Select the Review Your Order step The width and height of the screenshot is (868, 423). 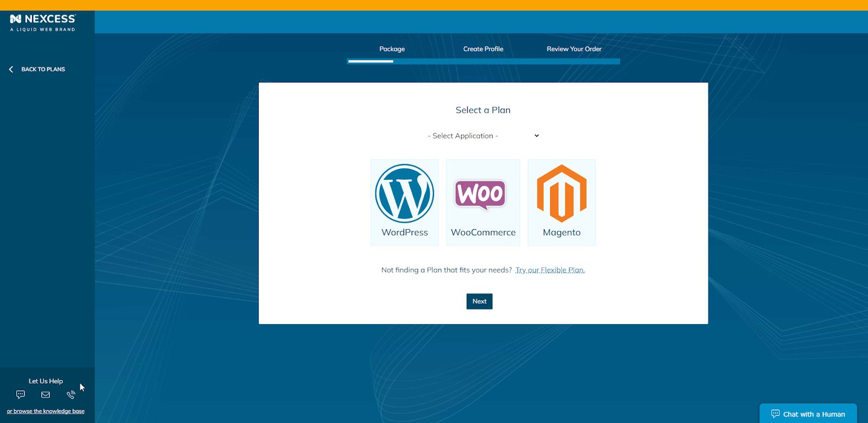coord(574,49)
